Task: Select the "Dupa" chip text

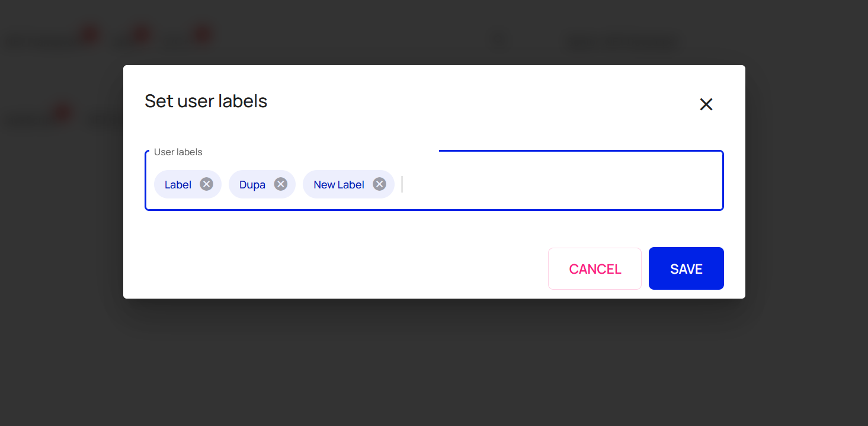Action: pos(252,185)
